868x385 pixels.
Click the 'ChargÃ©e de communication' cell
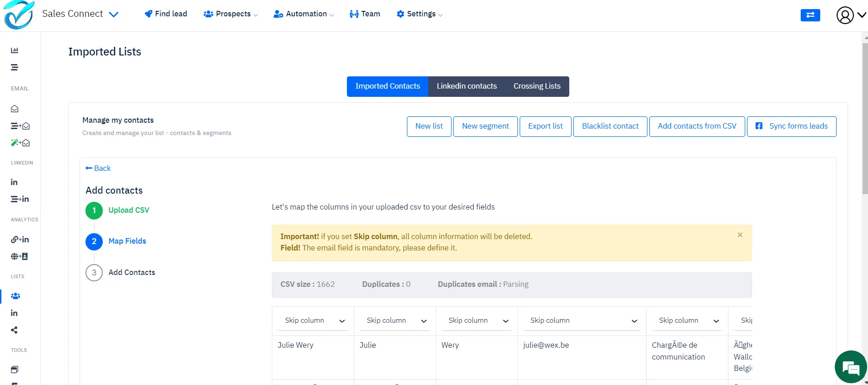687,357
